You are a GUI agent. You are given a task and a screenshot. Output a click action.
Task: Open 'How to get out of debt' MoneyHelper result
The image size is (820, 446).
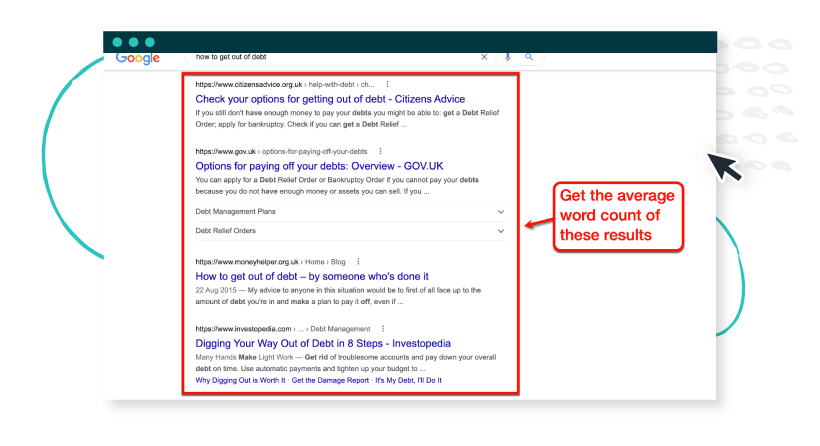click(312, 276)
